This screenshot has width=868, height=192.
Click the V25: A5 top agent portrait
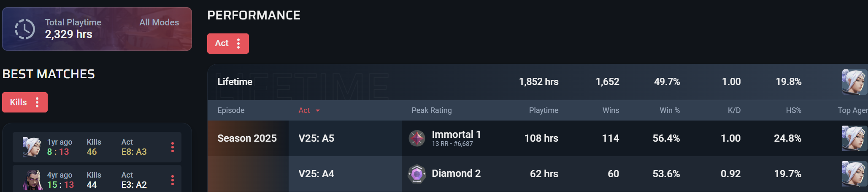tap(854, 138)
